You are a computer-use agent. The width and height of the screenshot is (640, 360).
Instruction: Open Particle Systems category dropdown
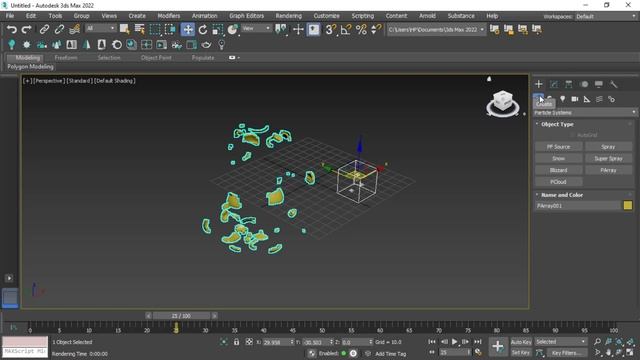[x=584, y=112]
